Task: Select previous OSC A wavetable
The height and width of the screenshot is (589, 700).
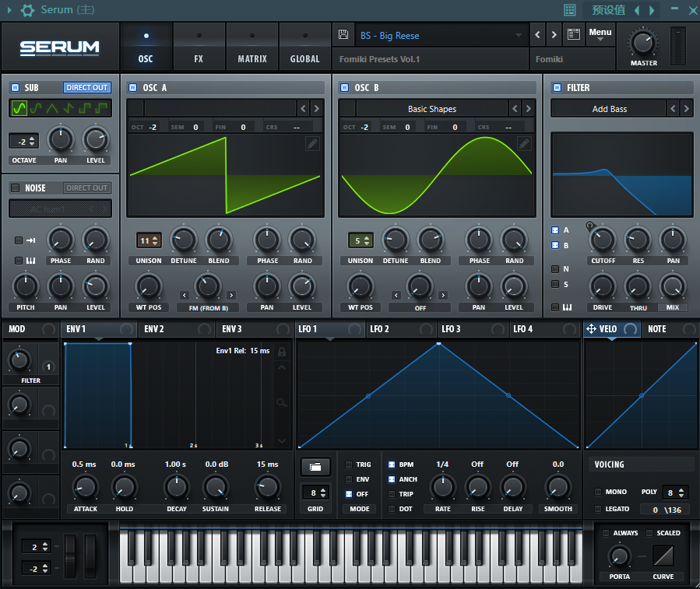Action: pos(304,108)
